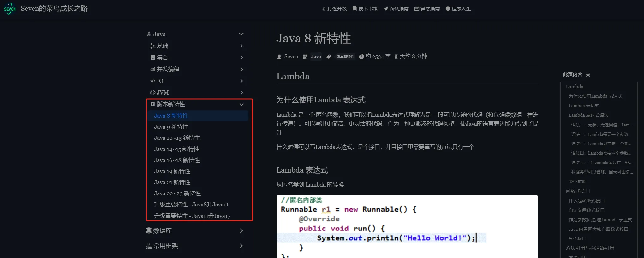The width and height of the screenshot is (644, 258).
Task: Click the 并发编程 chart icon in sidebar
Action: click(x=152, y=69)
